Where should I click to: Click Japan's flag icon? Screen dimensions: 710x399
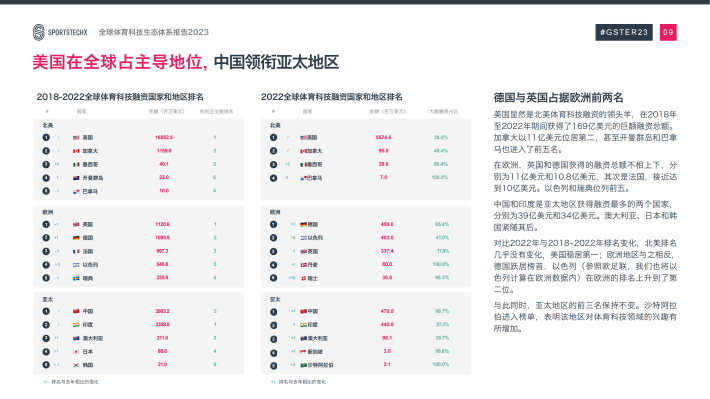(x=76, y=351)
